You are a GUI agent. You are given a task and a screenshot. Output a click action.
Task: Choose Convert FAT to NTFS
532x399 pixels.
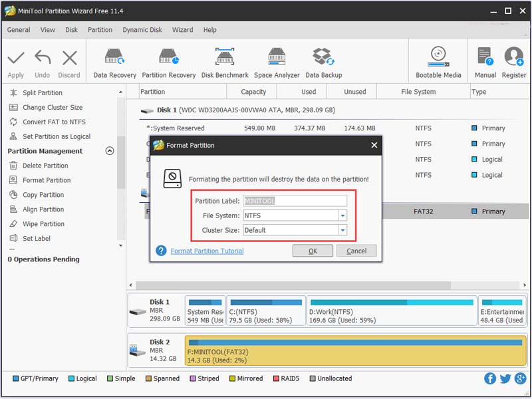(54, 122)
